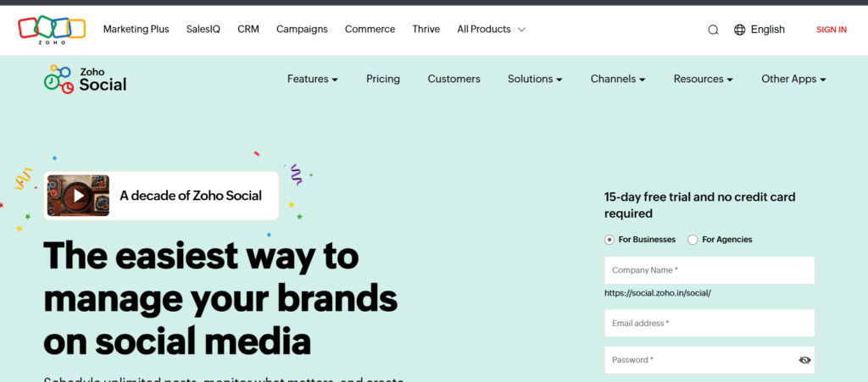Select the For Agencies radio button

point(693,240)
